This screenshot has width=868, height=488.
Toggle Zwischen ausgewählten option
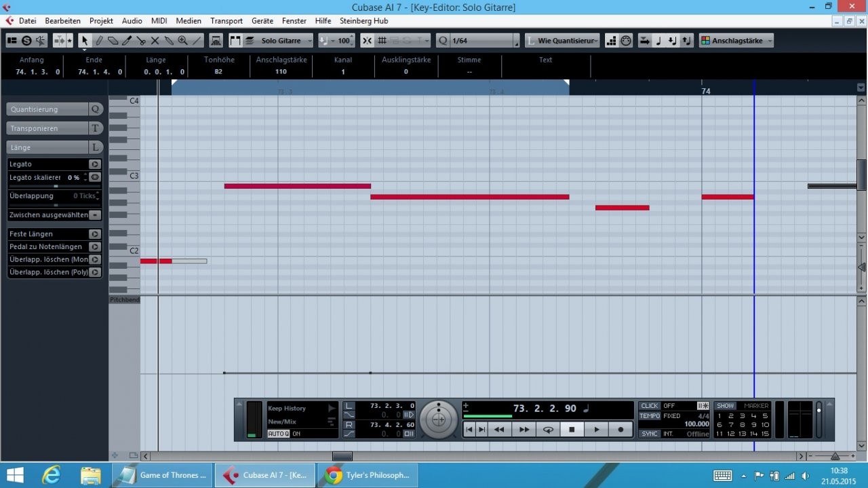click(95, 215)
